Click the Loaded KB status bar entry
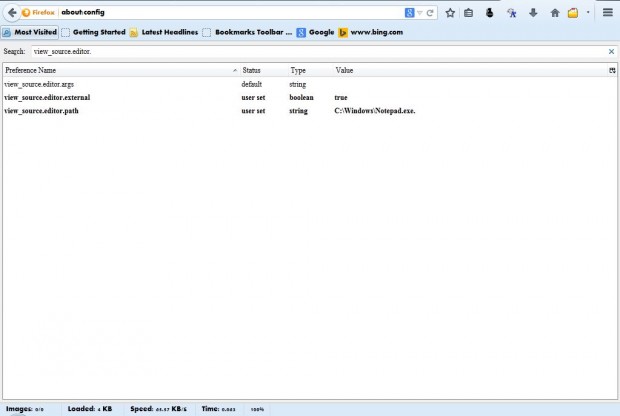Image resolution: width=620 pixels, height=416 pixels. click(x=90, y=409)
